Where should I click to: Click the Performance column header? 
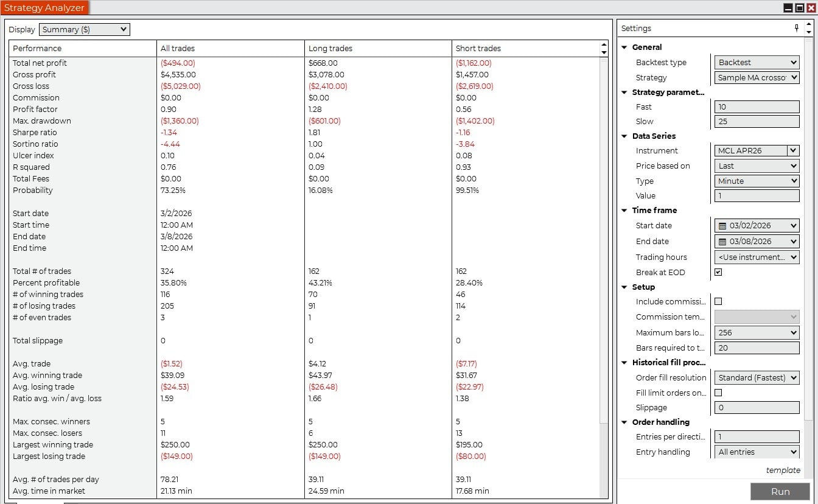pyautogui.click(x=83, y=48)
